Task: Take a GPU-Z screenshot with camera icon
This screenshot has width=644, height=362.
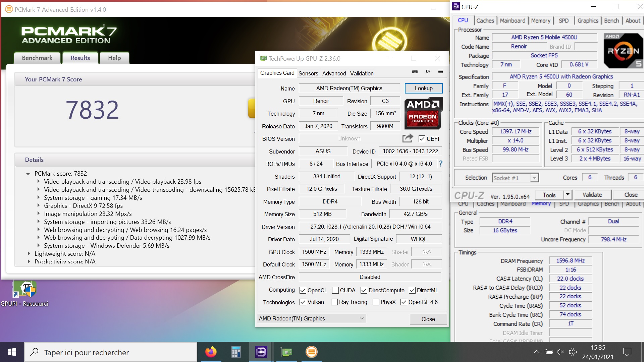Action: pyautogui.click(x=415, y=71)
